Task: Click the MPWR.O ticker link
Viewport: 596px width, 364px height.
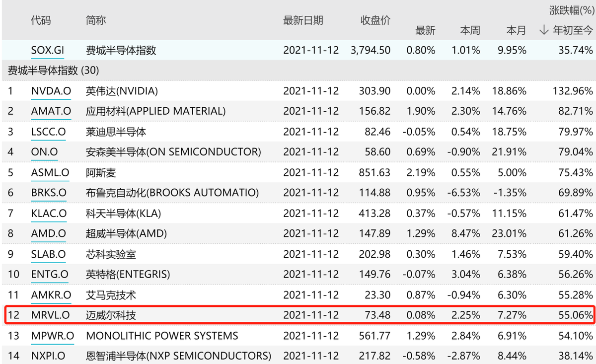Action: [52, 336]
